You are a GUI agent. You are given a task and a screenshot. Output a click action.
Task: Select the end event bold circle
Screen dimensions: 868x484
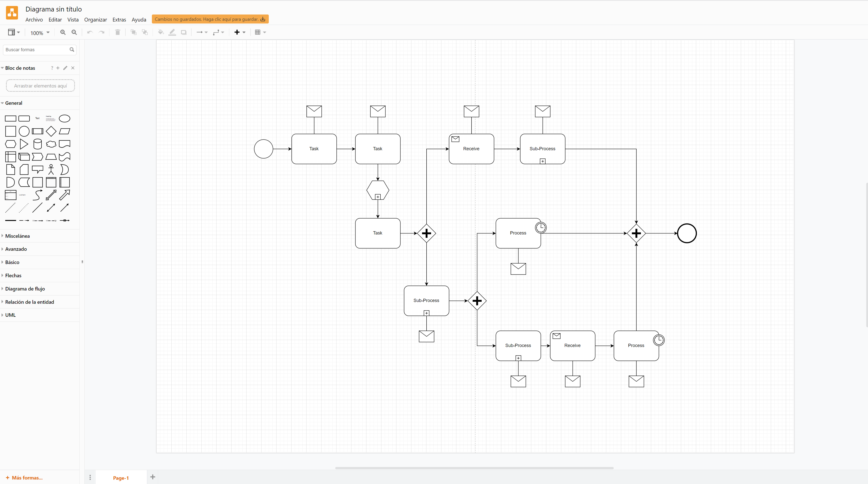point(687,233)
